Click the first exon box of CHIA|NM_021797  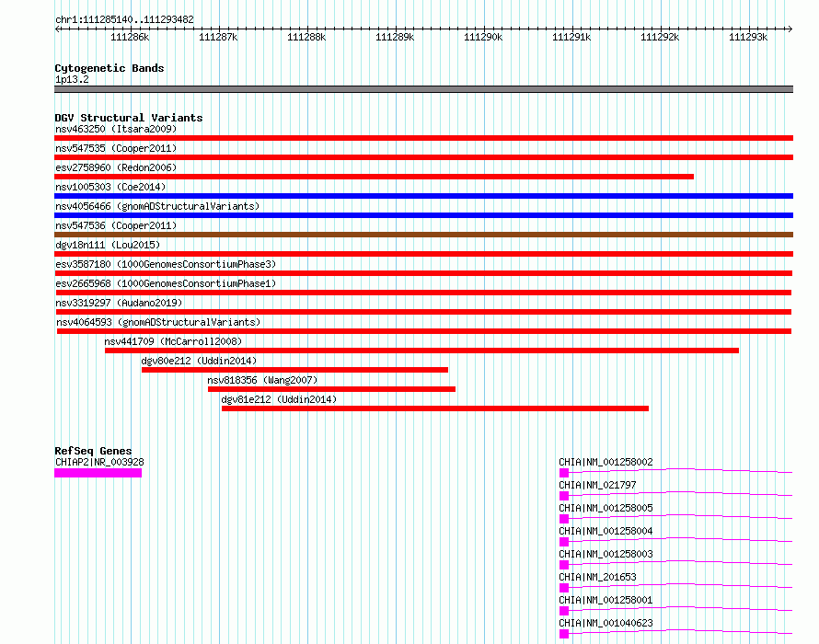[564, 496]
